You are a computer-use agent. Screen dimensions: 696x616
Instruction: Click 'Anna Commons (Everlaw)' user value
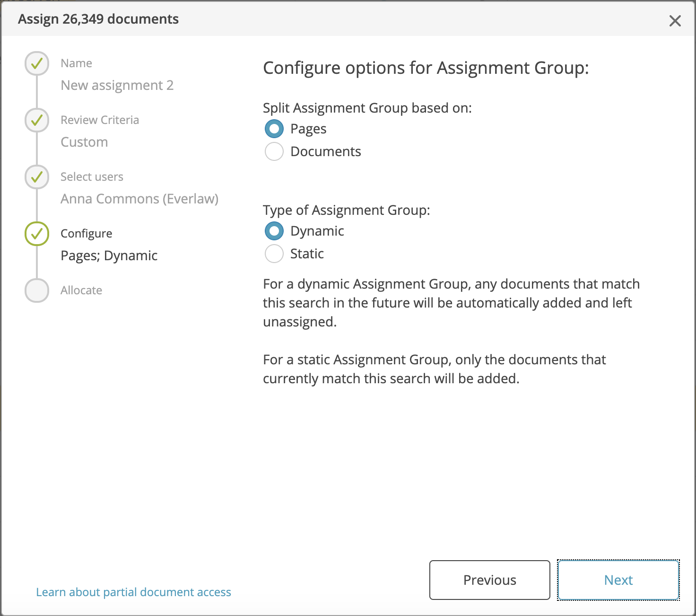pyautogui.click(x=139, y=199)
